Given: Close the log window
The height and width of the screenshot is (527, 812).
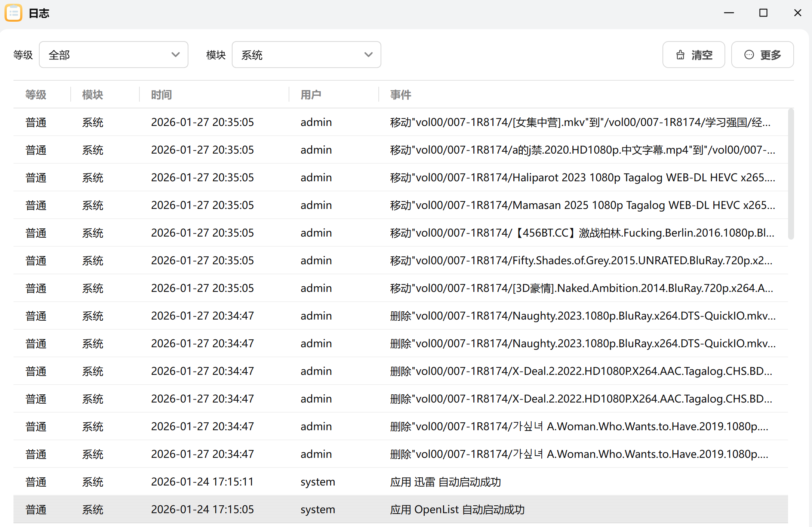Looking at the screenshot, I should pyautogui.click(x=797, y=13).
